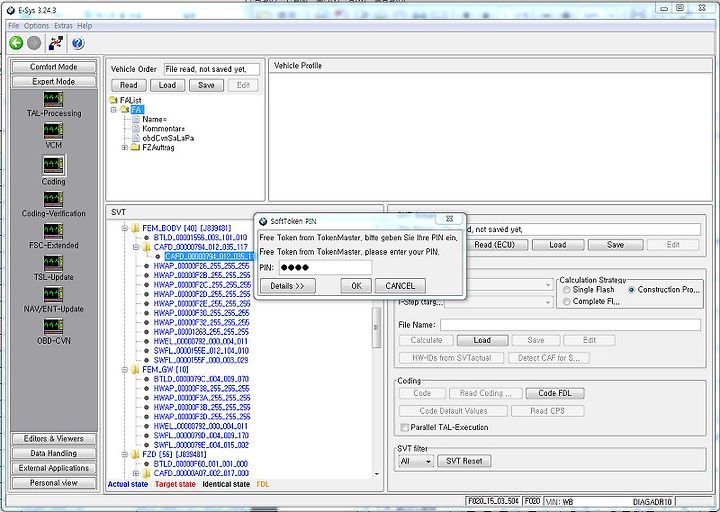Select the VCM module icon
Image resolution: width=720 pixels, height=512 pixels.
click(x=54, y=132)
